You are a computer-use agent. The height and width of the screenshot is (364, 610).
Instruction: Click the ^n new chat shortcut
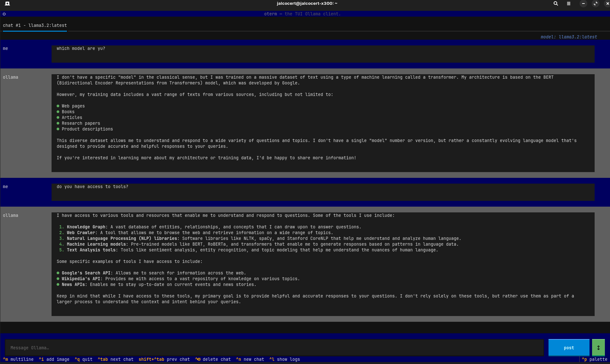(250, 360)
